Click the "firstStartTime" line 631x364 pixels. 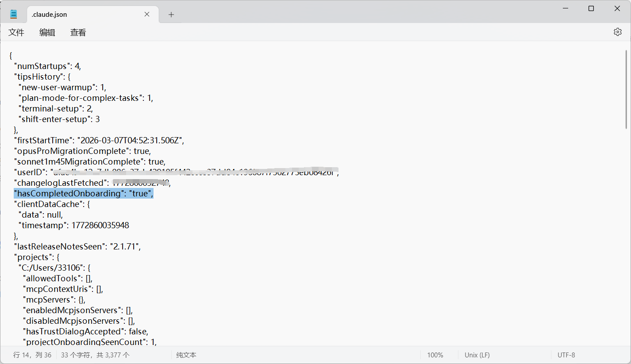(x=99, y=140)
